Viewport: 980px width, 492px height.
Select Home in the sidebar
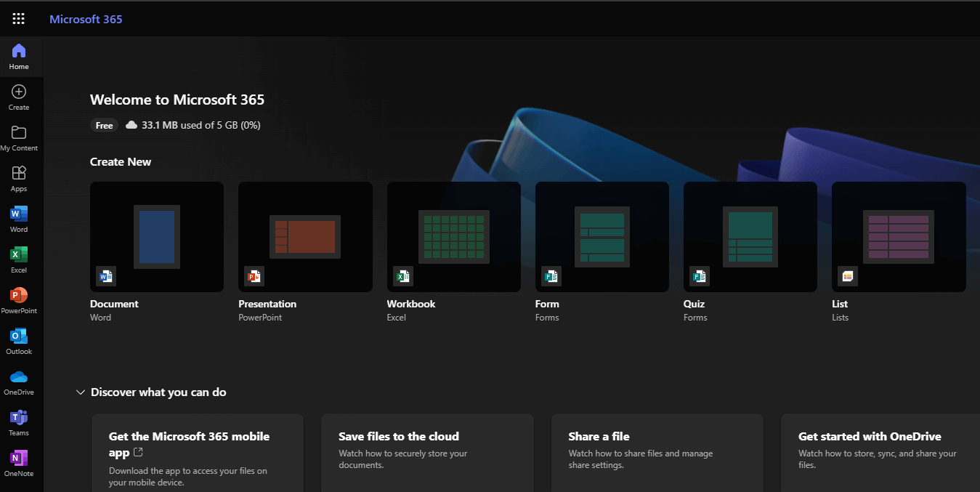tap(18, 56)
